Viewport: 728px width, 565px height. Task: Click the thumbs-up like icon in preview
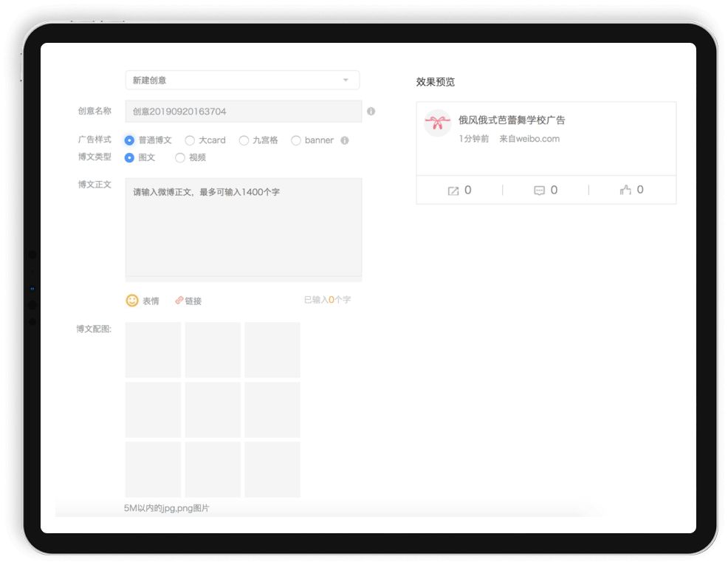pos(625,191)
